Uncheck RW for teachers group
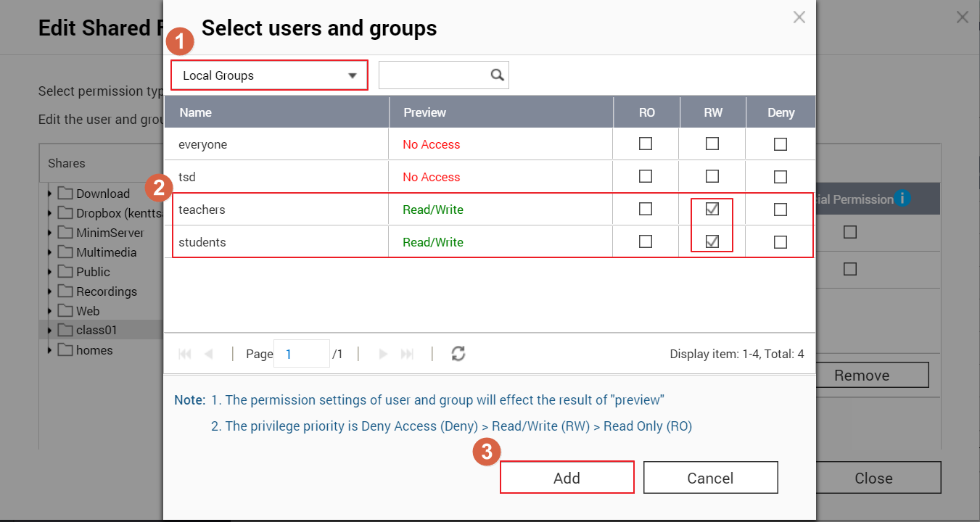 click(712, 209)
